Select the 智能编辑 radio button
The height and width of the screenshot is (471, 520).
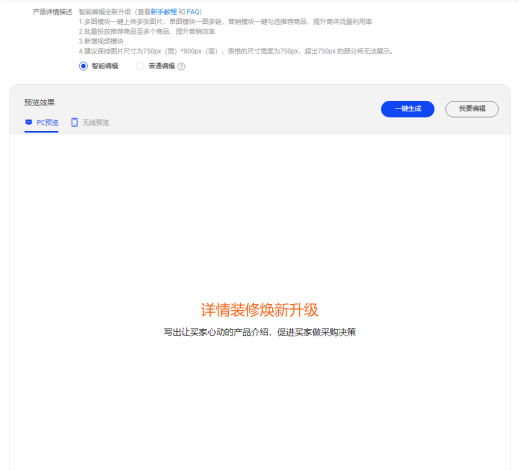(83, 66)
